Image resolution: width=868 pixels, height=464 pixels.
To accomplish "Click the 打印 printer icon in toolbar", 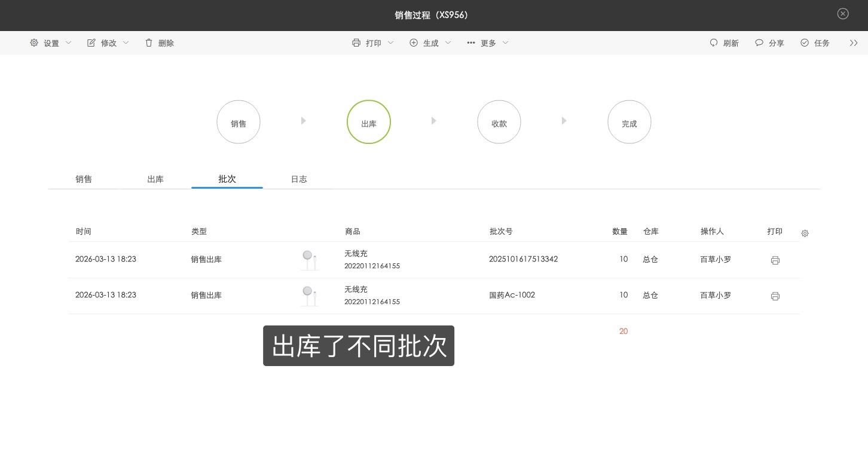I will 356,42.
